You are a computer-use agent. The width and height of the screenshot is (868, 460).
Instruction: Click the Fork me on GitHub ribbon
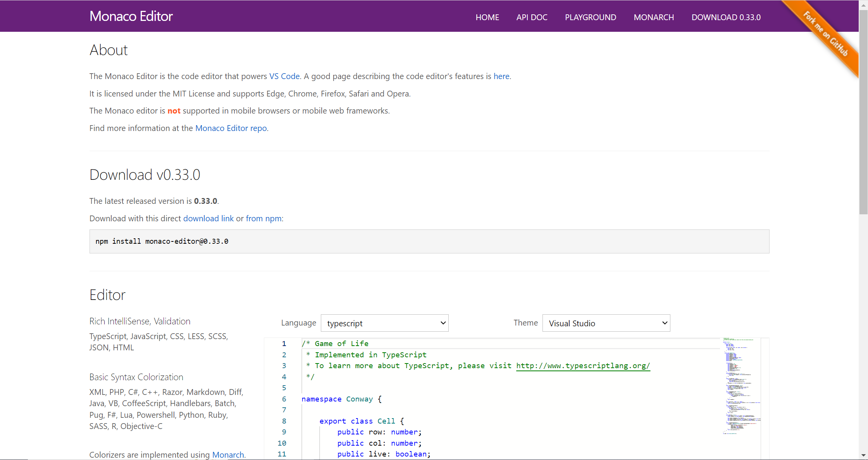click(825, 34)
